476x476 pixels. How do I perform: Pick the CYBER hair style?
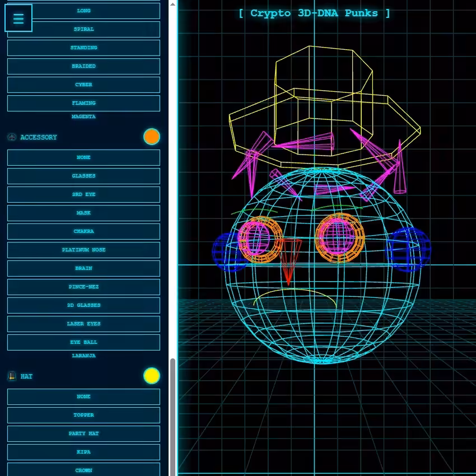83,85
